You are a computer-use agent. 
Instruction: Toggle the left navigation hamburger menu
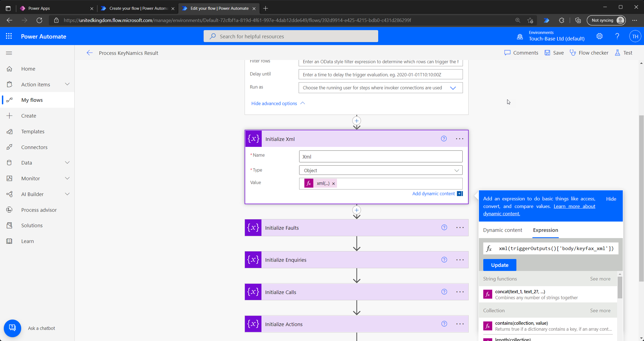point(9,53)
